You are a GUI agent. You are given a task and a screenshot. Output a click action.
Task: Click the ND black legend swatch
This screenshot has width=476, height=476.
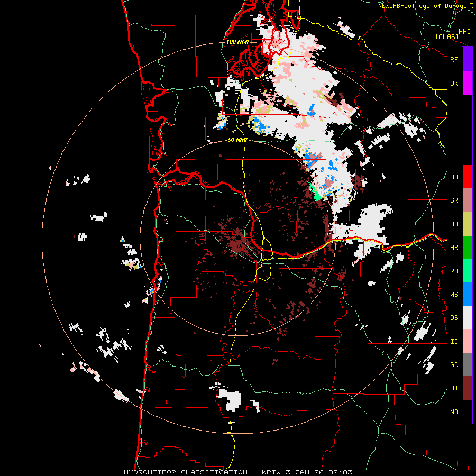(x=467, y=411)
